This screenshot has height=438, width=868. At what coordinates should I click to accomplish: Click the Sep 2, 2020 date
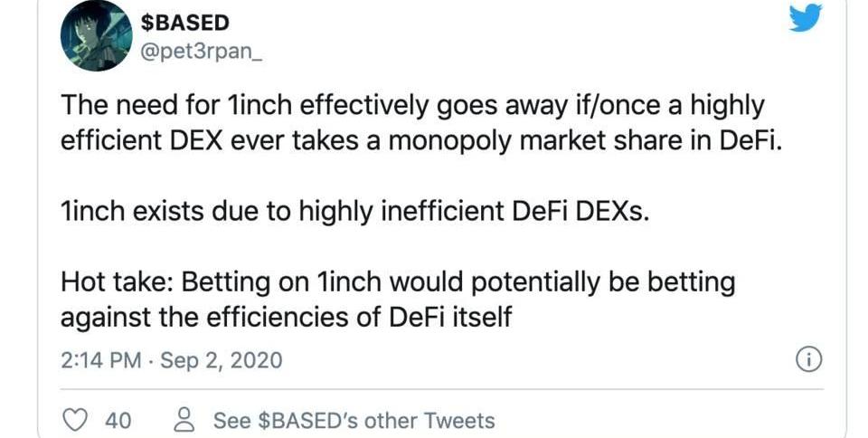tap(222, 360)
